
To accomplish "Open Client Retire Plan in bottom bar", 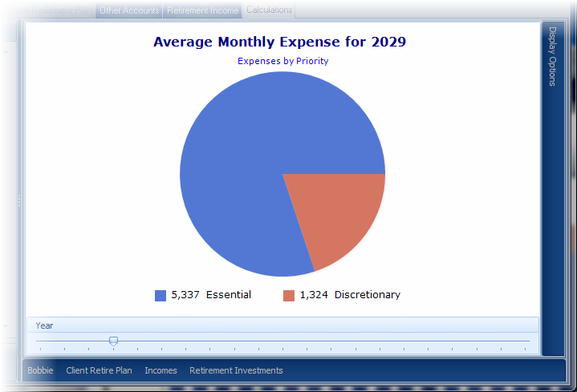I will click(x=99, y=370).
